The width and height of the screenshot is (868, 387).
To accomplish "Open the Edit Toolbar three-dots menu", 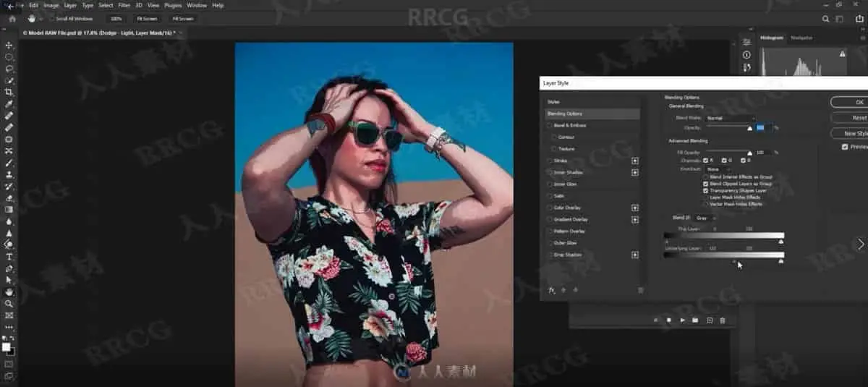I will pos(9,327).
